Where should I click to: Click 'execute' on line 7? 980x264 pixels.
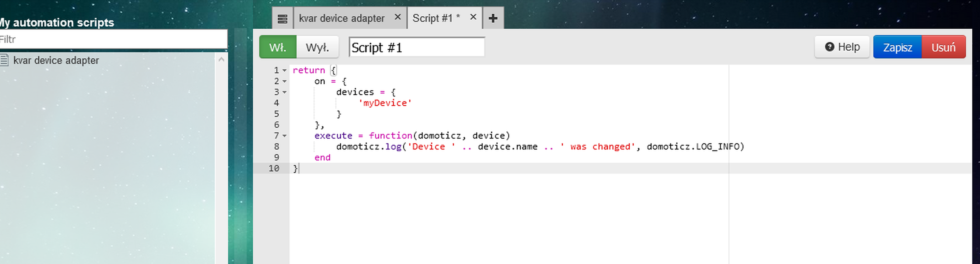click(333, 136)
